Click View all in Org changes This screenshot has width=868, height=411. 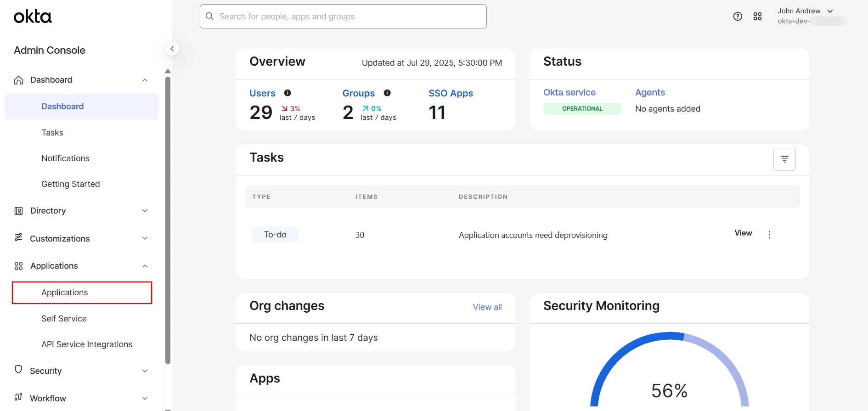[x=487, y=307]
